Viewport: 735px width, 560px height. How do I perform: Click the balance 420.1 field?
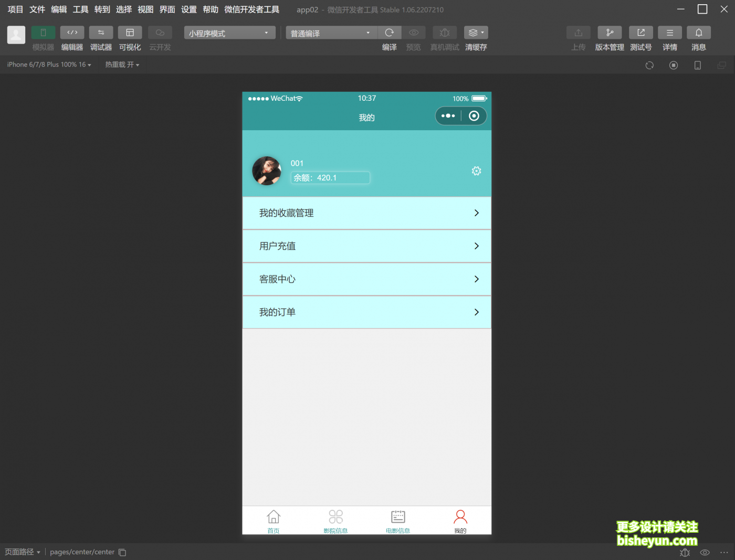pos(330,178)
